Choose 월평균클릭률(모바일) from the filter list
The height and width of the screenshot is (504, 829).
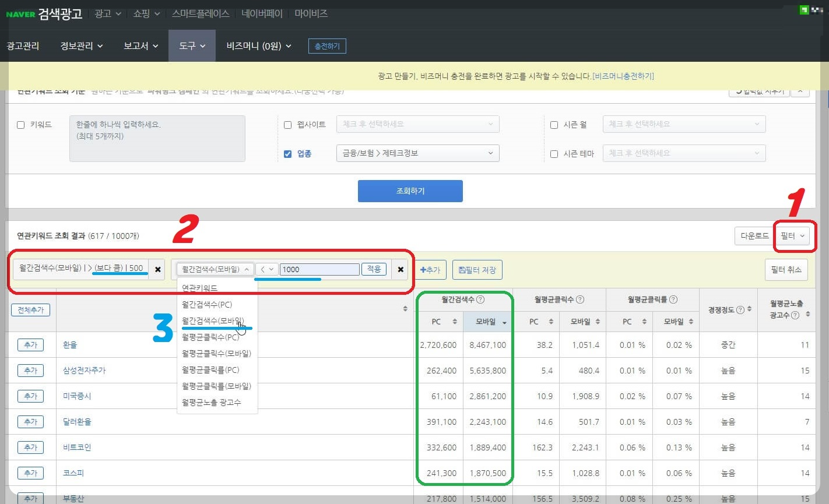click(x=217, y=386)
